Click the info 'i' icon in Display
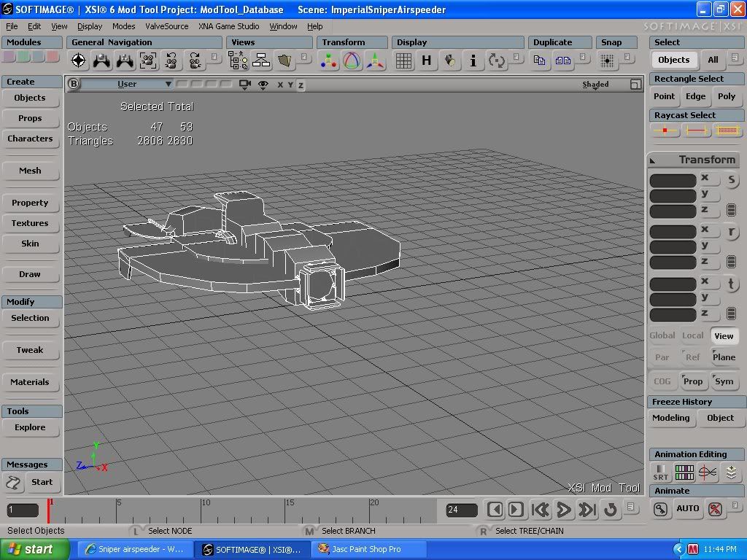This screenshot has width=747, height=560. 473,61
